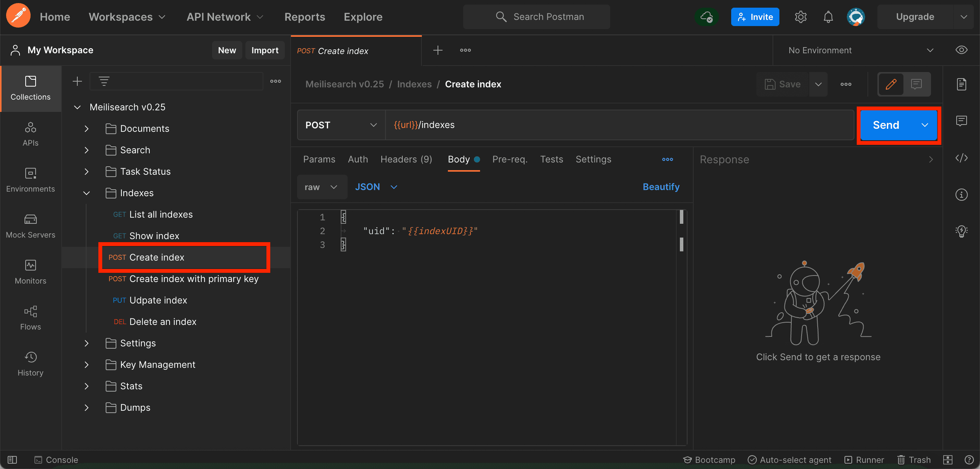
Task: Click Auto-select agent in status bar
Action: pyautogui.click(x=789, y=460)
